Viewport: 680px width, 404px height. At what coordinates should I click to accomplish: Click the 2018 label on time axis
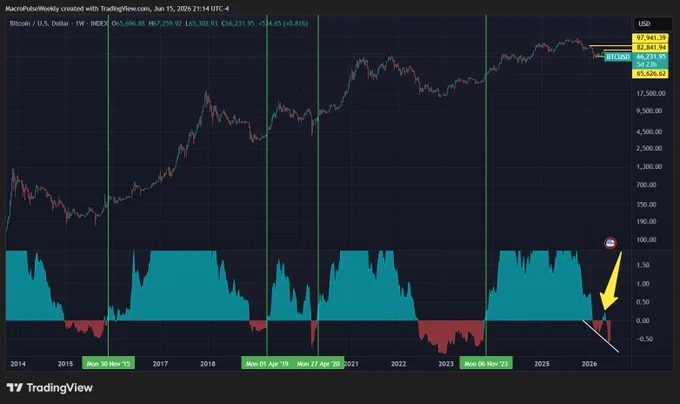(208, 364)
